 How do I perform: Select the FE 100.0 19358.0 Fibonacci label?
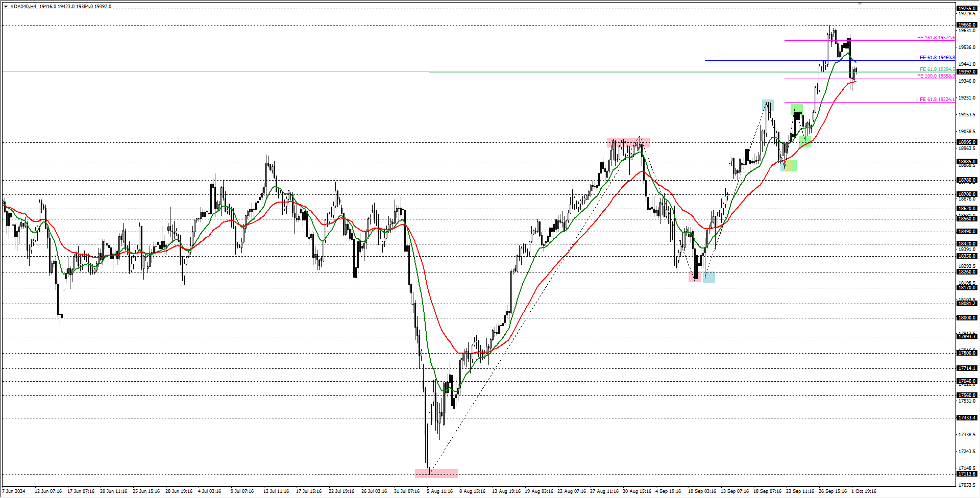936,76
